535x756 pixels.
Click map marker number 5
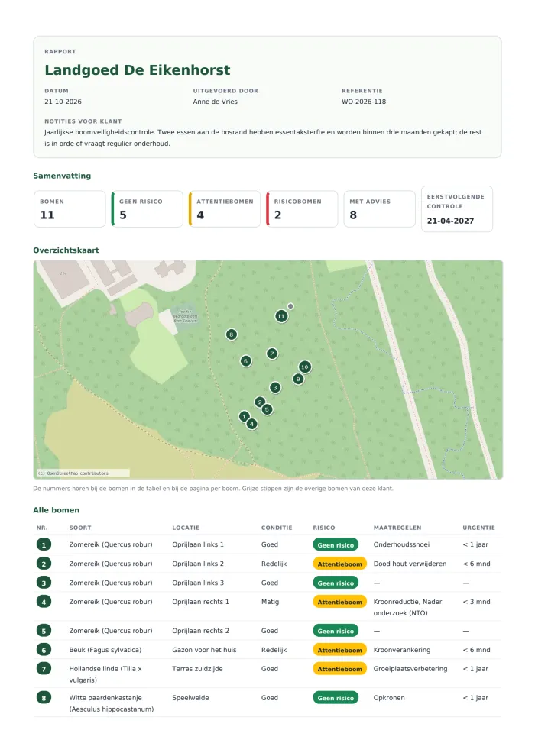(267, 409)
